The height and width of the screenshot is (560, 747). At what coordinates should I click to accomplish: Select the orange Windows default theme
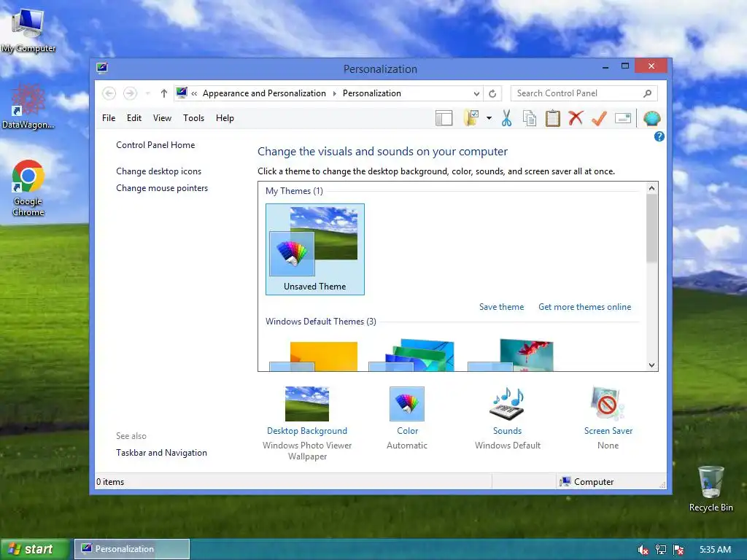pos(314,356)
